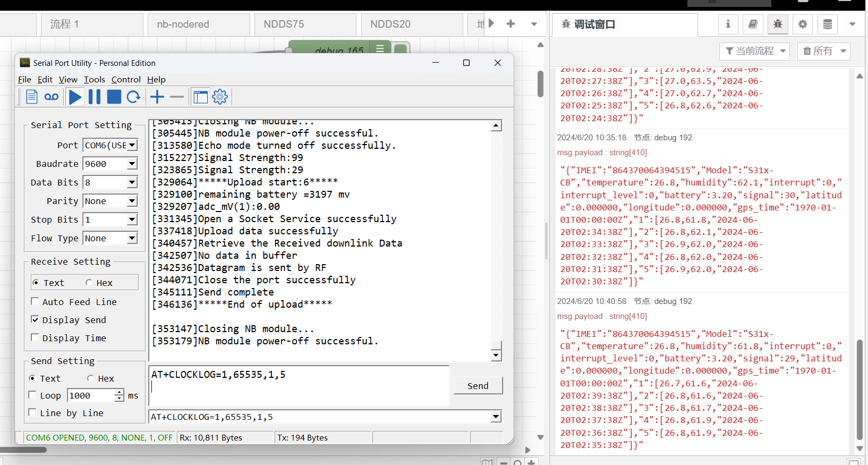This screenshot has width=868, height=465.
Task: Click the Serial Port Utility app icon in title bar
Action: tap(25, 63)
